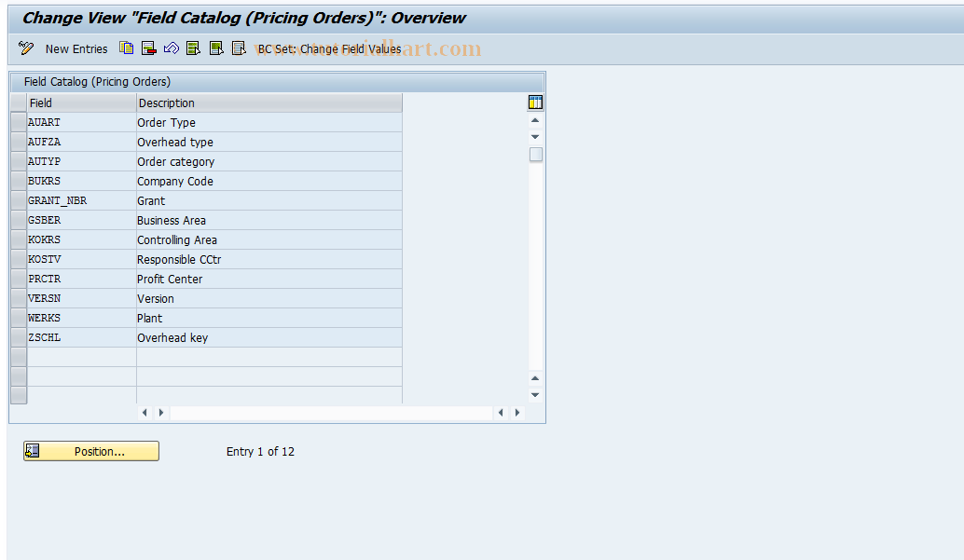Click the Order category description cell
The image size is (964, 560).
[269, 162]
